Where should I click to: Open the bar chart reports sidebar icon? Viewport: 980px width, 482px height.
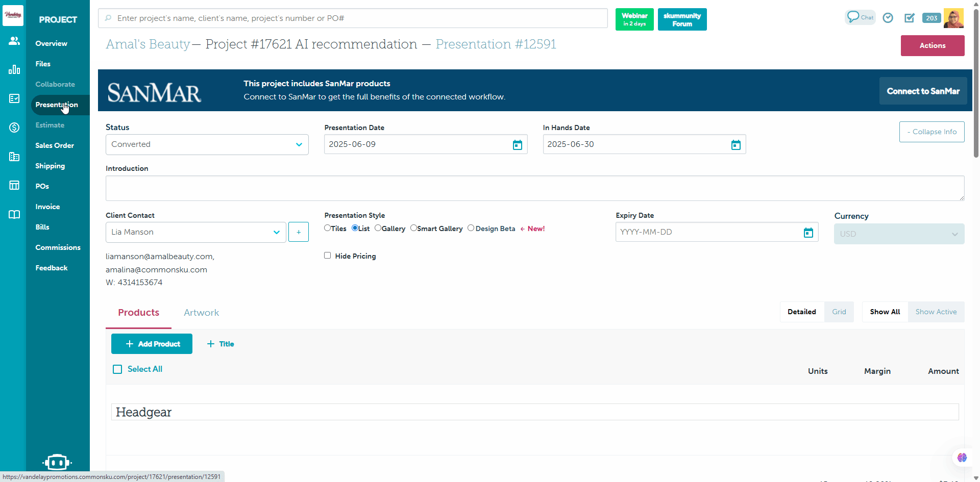14,69
